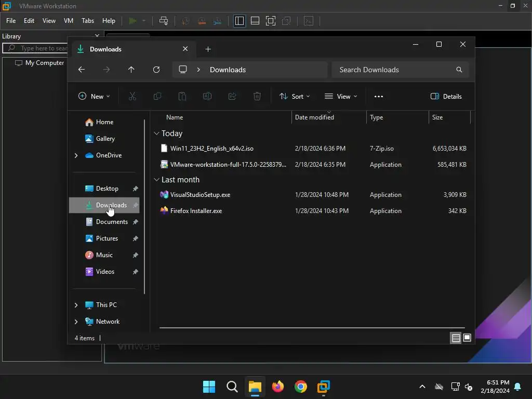Open Documents in navigation pane
The height and width of the screenshot is (399, 532).
point(104,222)
